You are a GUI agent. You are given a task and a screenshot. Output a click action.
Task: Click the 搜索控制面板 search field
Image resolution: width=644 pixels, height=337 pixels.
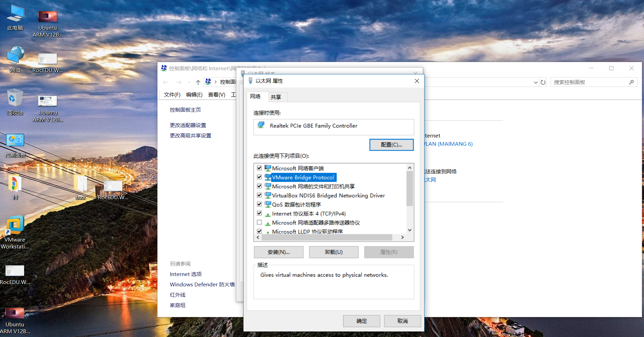coord(590,82)
